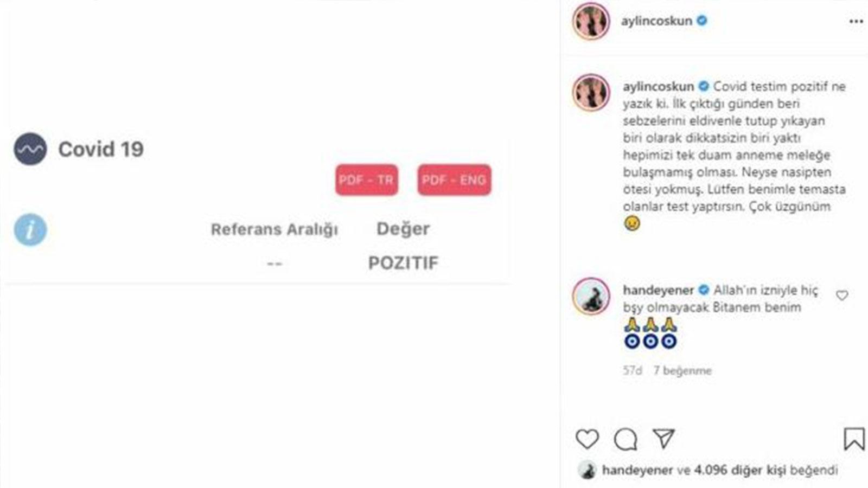The height and width of the screenshot is (488, 868).
Task: Open comments with the speech bubble icon
Action: click(x=626, y=439)
